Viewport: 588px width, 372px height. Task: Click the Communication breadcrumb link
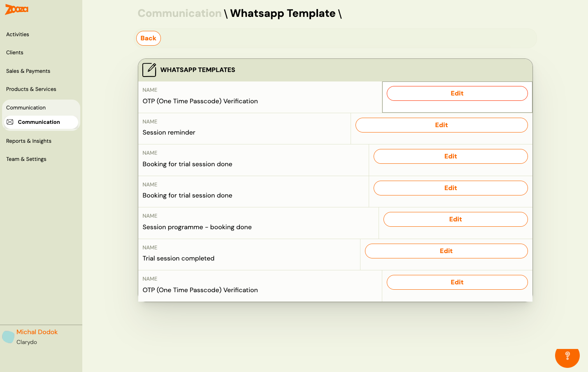[x=179, y=13]
